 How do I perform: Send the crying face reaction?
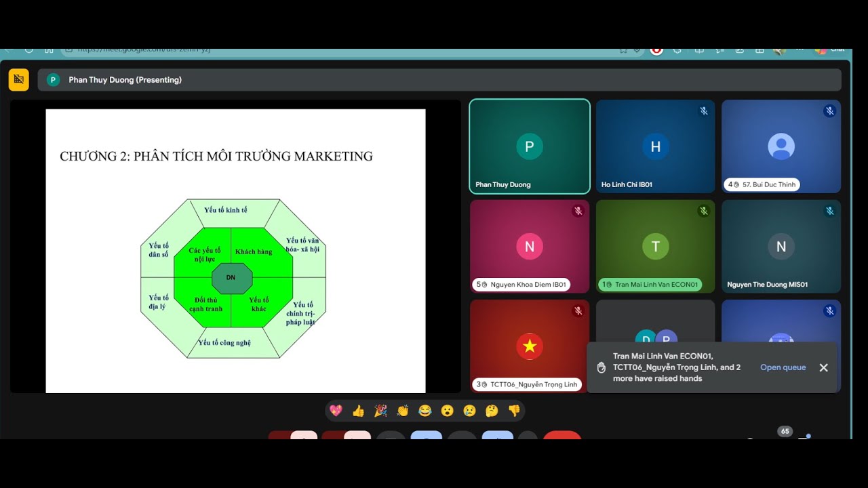click(x=469, y=411)
